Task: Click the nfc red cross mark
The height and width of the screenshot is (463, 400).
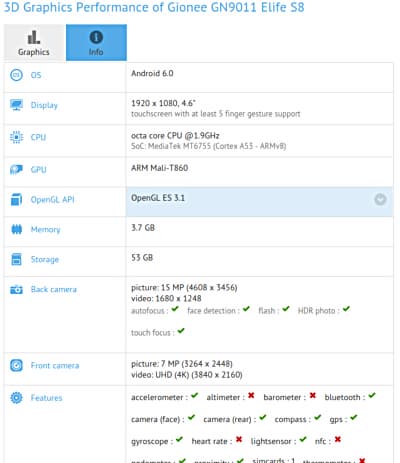Action: 338,439
